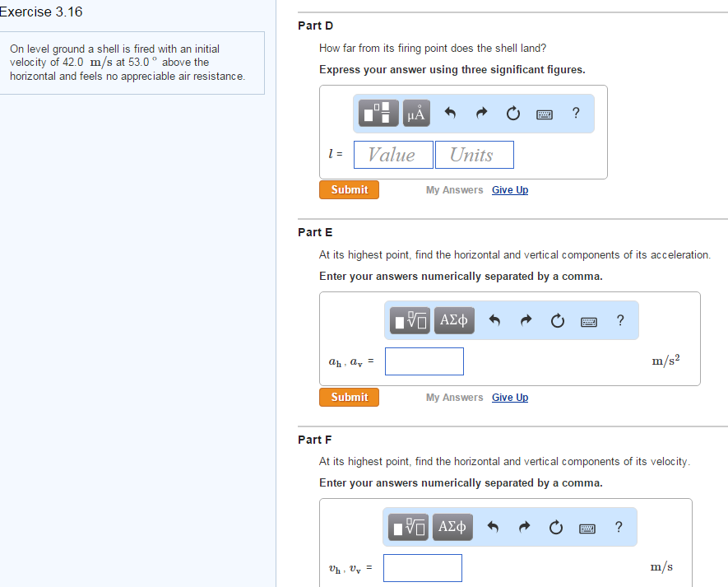Click the keyboard icon in Part D toolbar
Screen dimensions: 728x587
(x=544, y=113)
